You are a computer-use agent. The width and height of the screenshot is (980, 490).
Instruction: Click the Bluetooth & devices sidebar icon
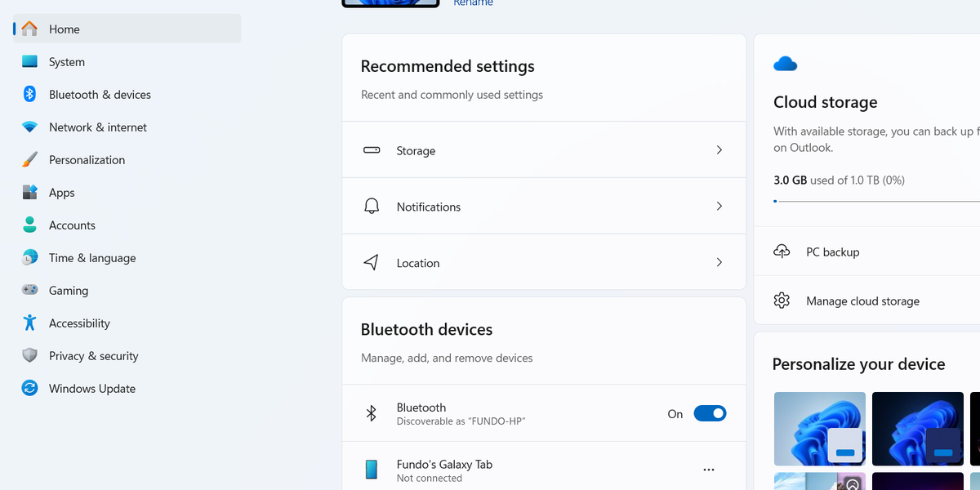pyautogui.click(x=29, y=95)
